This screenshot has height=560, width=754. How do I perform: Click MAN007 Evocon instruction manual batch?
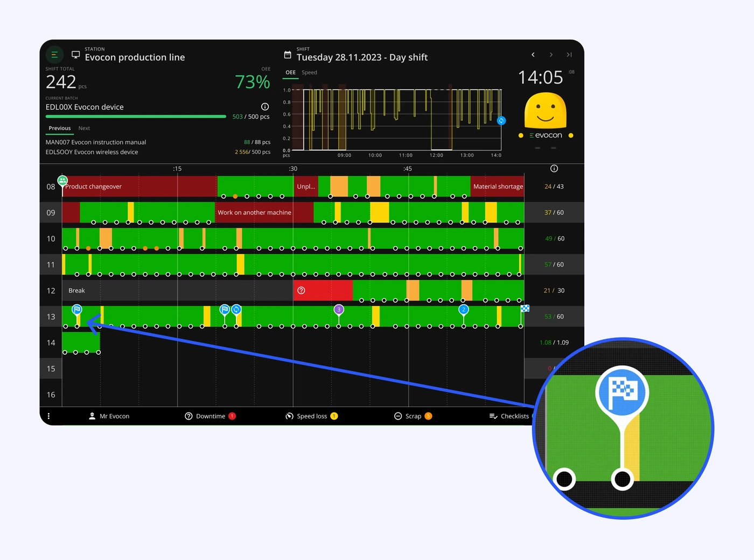96,142
